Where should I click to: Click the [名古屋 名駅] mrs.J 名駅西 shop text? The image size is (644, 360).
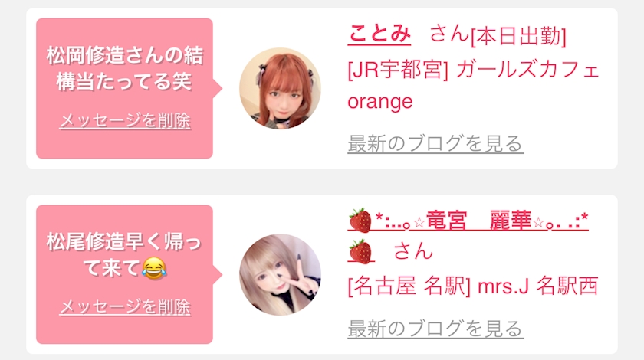(x=473, y=286)
